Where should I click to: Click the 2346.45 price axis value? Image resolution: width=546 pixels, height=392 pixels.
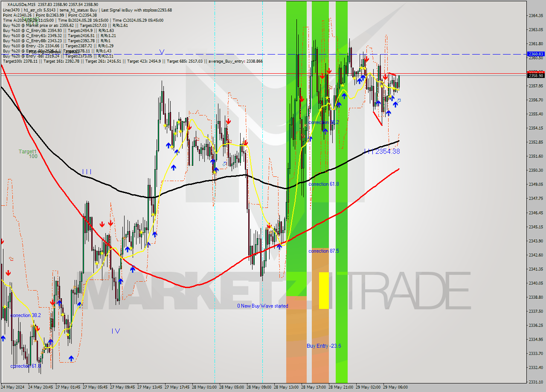(x=536, y=213)
